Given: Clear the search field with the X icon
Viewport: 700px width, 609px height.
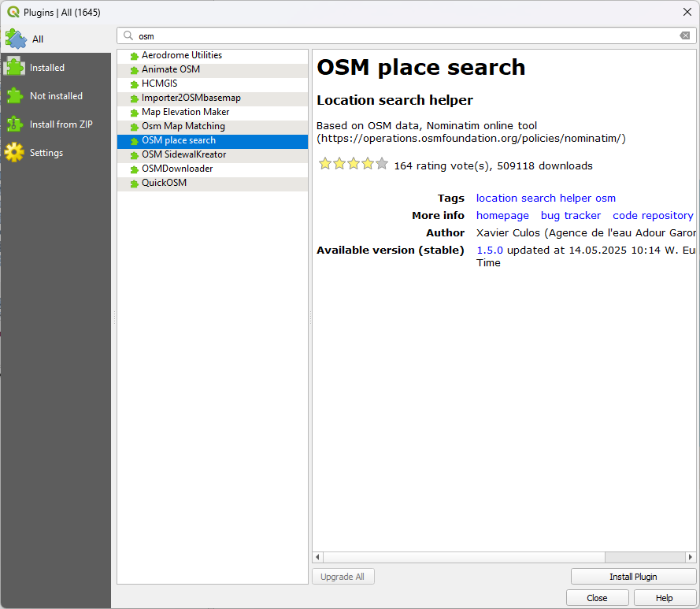Looking at the screenshot, I should tap(684, 35).
